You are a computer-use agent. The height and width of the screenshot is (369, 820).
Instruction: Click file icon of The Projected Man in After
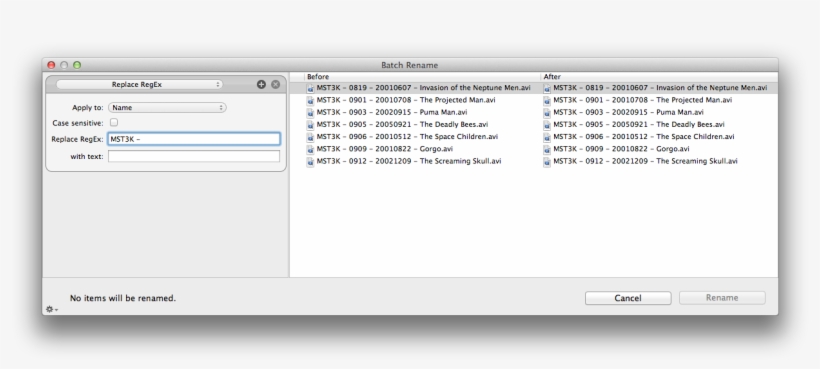pyautogui.click(x=547, y=100)
